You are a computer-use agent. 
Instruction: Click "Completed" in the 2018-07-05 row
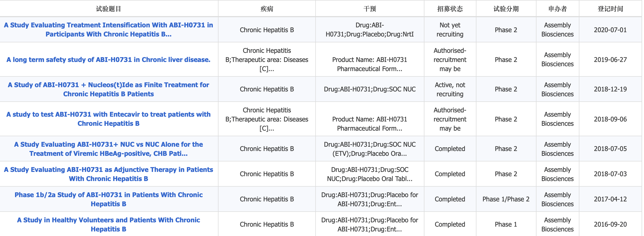pyautogui.click(x=450, y=149)
